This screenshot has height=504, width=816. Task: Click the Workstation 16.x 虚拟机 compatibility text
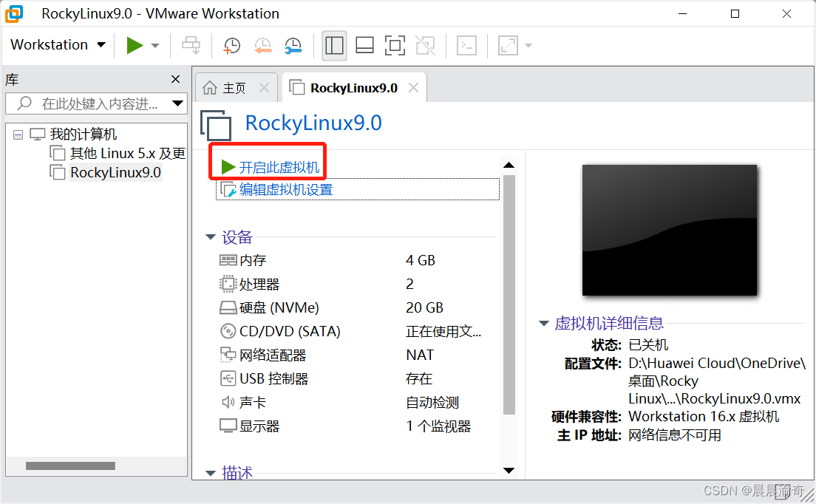[x=704, y=417]
